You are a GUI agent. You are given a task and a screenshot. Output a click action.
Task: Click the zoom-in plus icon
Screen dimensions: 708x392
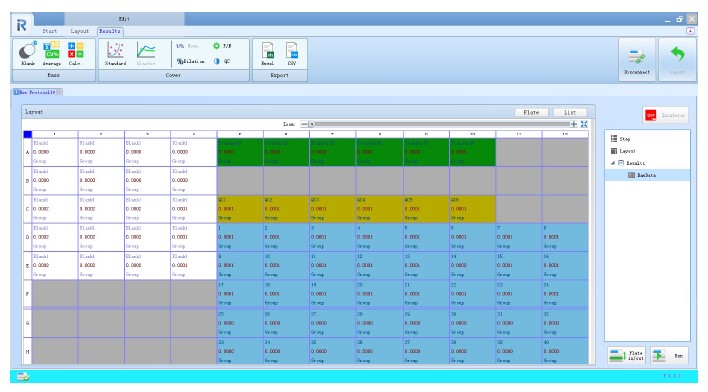coord(573,124)
